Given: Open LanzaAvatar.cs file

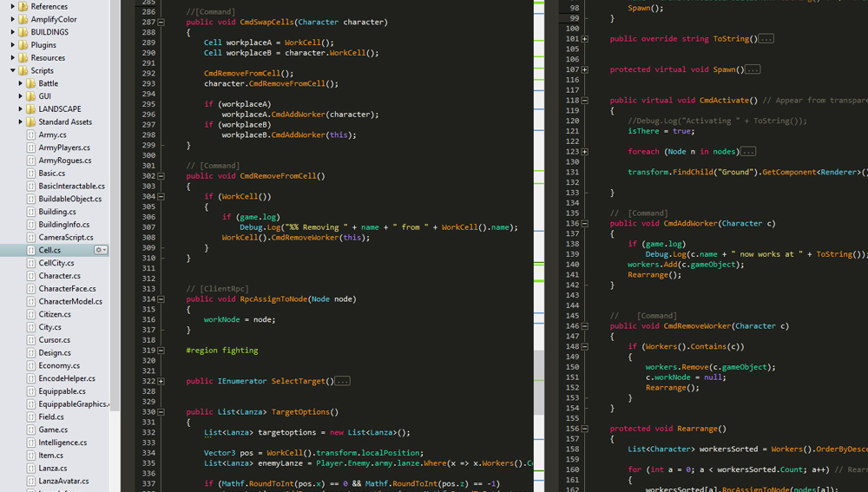Looking at the screenshot, I should (63, 481).
